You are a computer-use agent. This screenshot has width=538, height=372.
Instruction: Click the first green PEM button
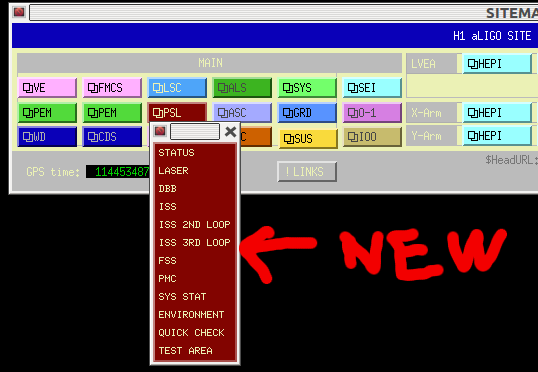tap(47, 113)
